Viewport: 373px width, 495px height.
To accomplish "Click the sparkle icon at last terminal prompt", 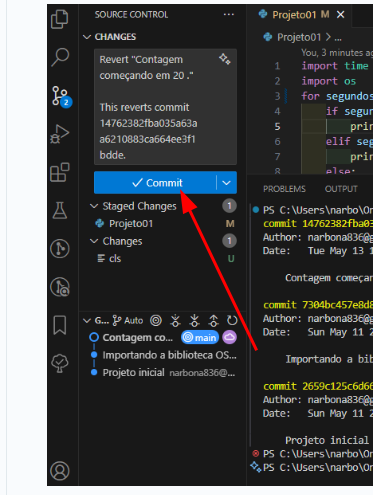I will (x=256, y=467).
